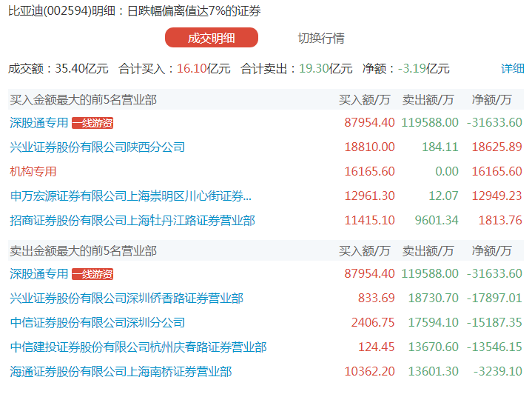The width and height of the screenshot is (532, 397).
Task: Click the 17594.10 sell amount cell
Action: [434, 323]
